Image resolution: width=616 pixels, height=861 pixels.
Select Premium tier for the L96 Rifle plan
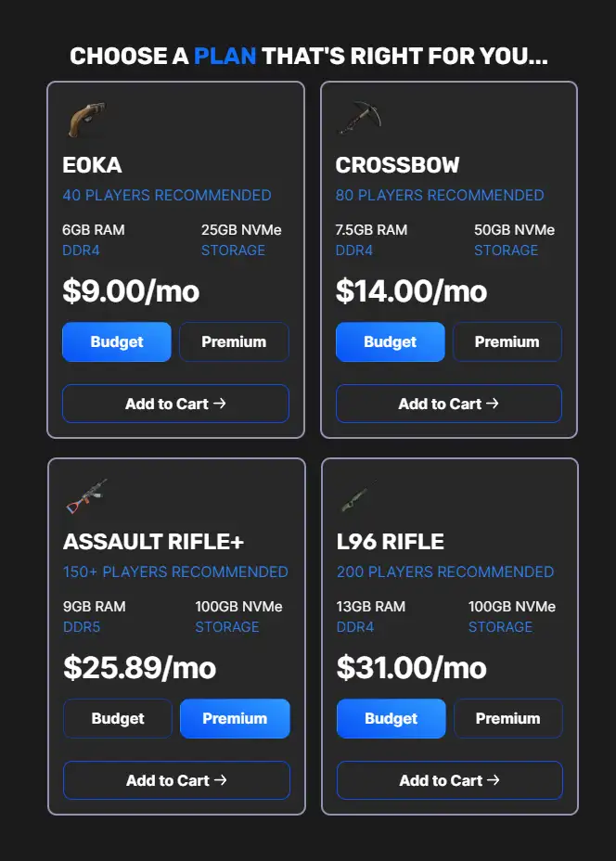point(508,718)
